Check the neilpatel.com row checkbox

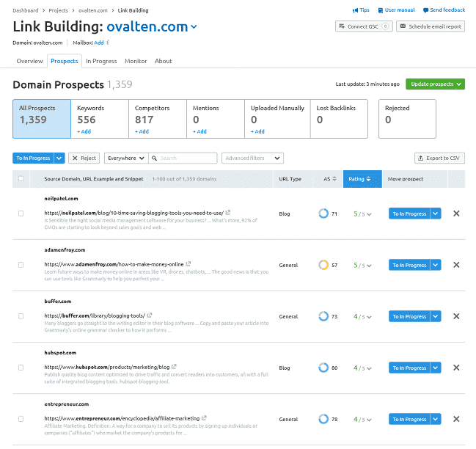[21, 213]
